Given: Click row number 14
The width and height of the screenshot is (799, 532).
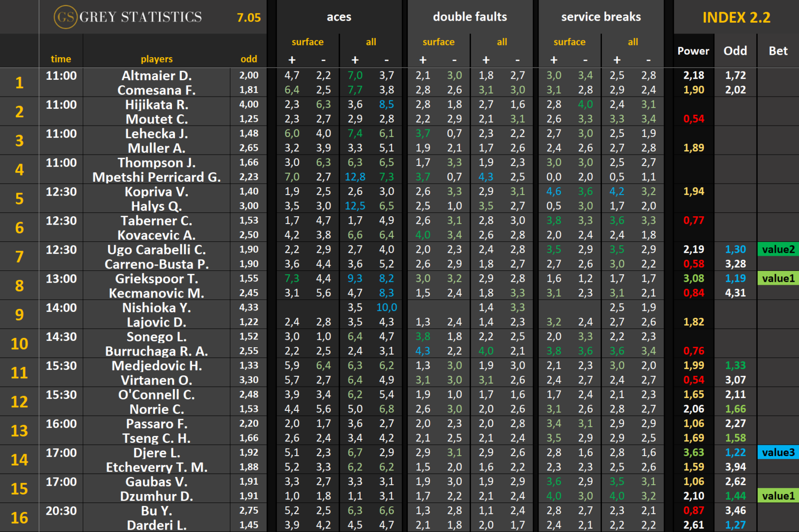Looking at the screenshot, I should (19, 460).
